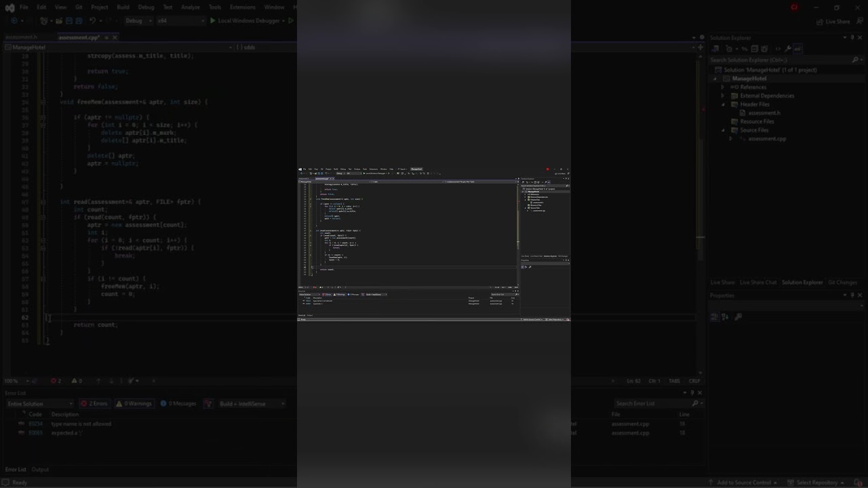The height and width of the screenshot is (488, 868).
Task: Click the Search Solution Explorer field
Action: [x=780, y=60]
